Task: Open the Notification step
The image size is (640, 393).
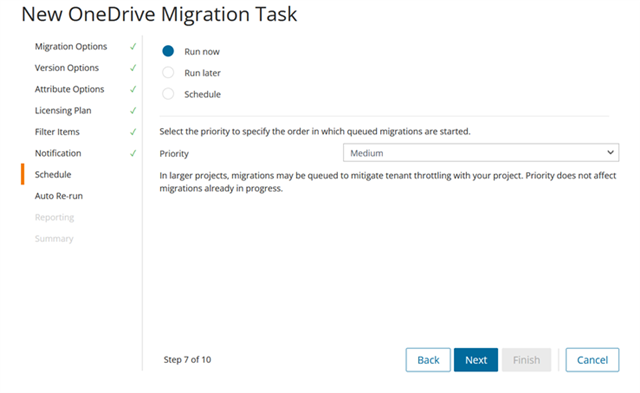Action: pyautogui.click(x=58, y=153)
